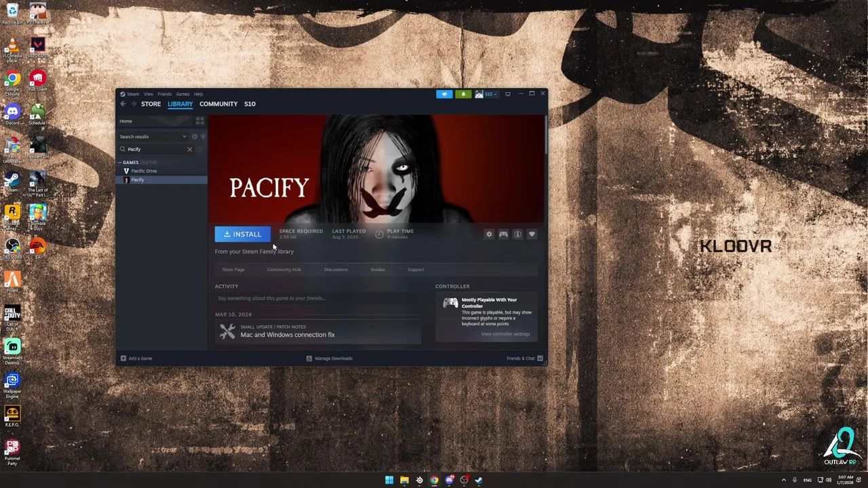Open controller layout icon next to settings gear

tap(503, 235)
